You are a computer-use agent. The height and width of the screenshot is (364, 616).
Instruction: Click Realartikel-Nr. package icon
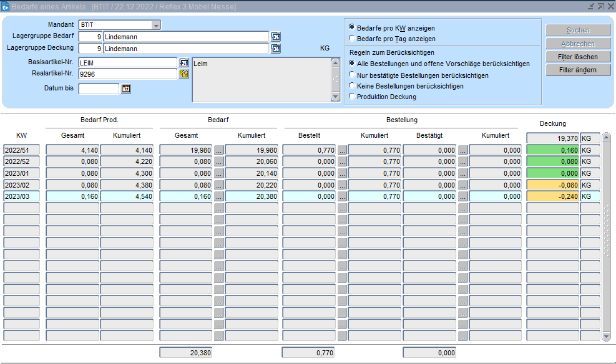point(184,74)
